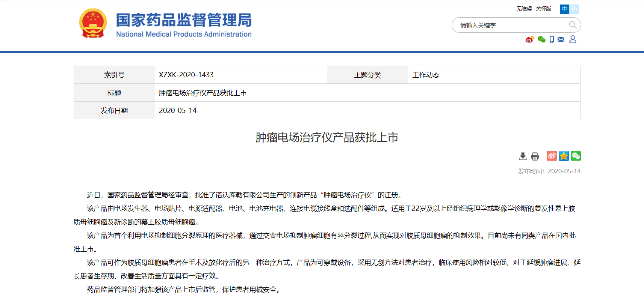The width and height of the screenshot is (644, 305).
Task: Share article to WeChat green icon
Action: point(576,156)
